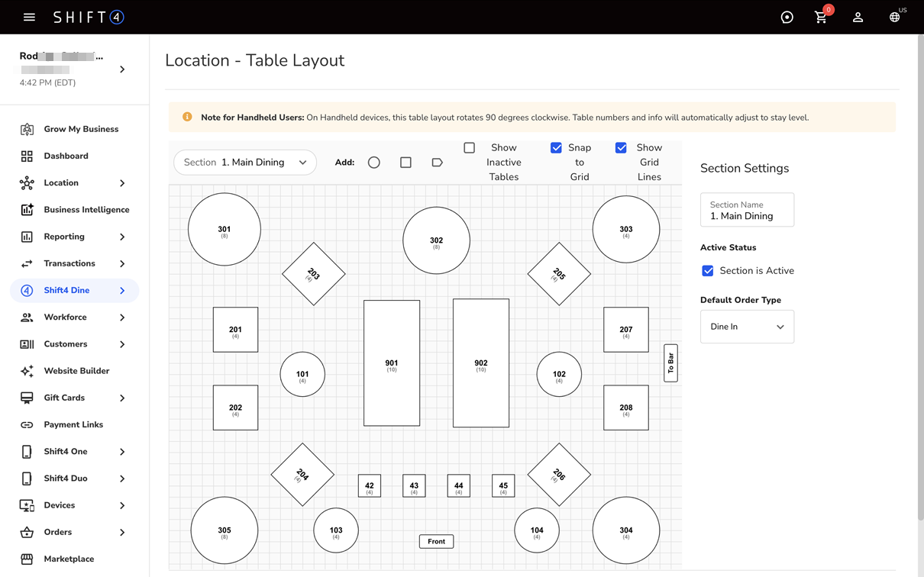Image resolution: width=924 pixels, height=577 pixels.
Task: Add a square table shape
Action: pyautogui.click(x=405, y=163)
